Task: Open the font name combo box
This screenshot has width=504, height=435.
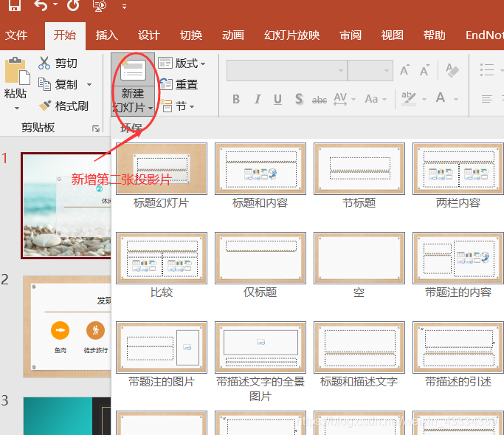Action: point(287,70)
